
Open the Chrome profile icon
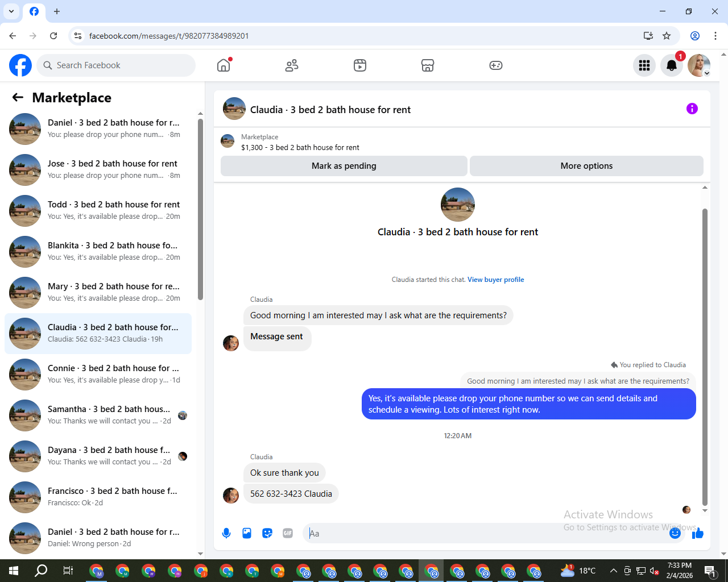pos(695,36)
